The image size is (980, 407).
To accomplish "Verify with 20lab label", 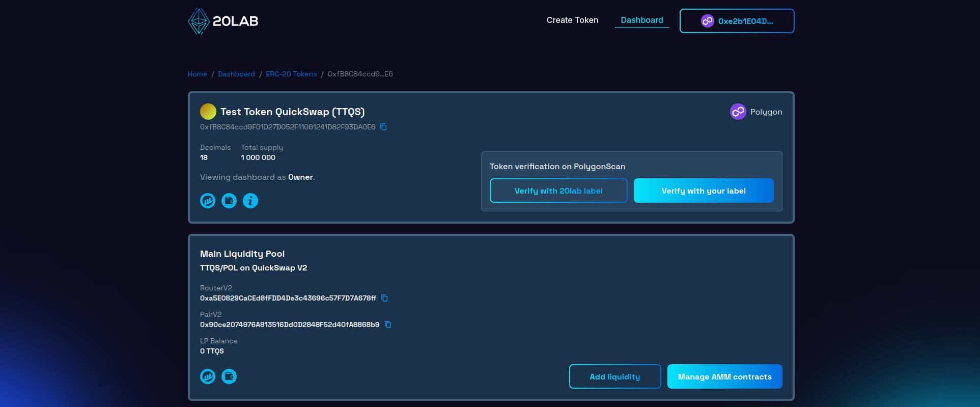I will (x=558, y=191).
